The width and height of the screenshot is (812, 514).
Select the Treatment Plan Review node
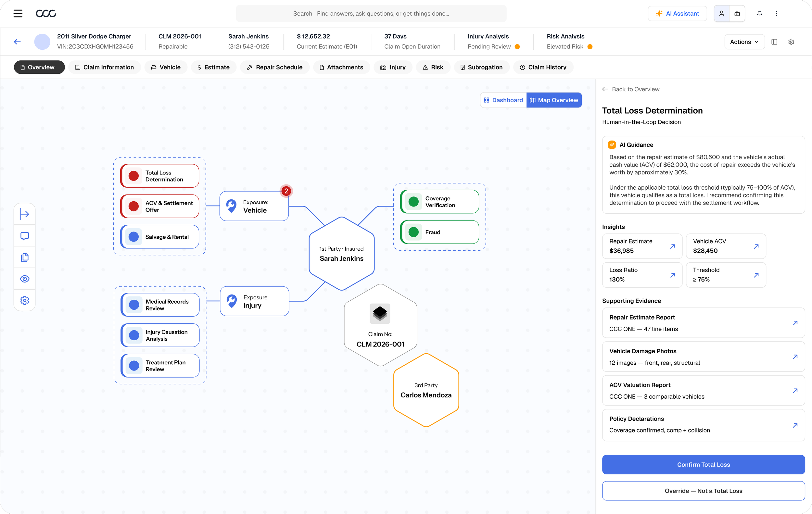click(160, 366)
